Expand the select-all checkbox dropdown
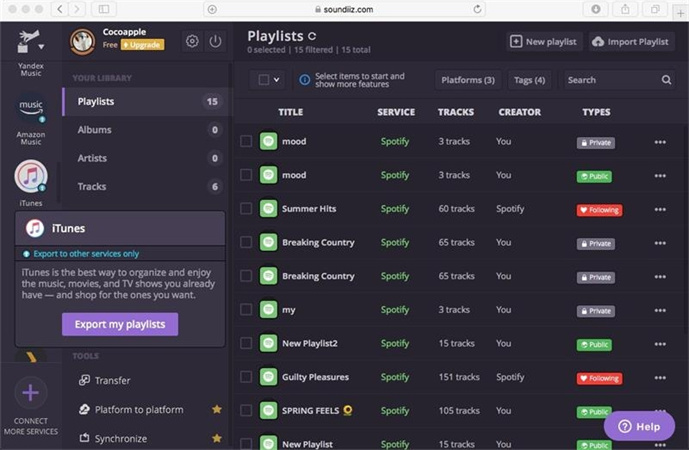 277,80
